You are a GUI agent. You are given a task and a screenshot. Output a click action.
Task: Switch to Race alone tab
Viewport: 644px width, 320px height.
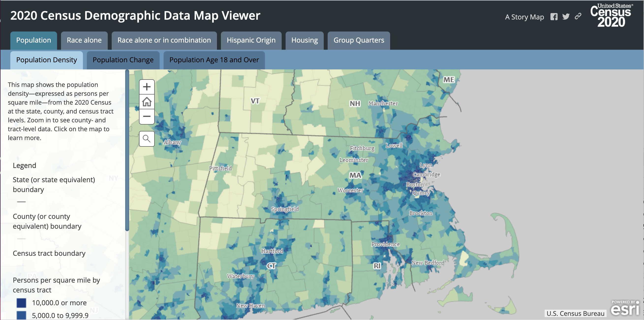click(x=84, y=40)
